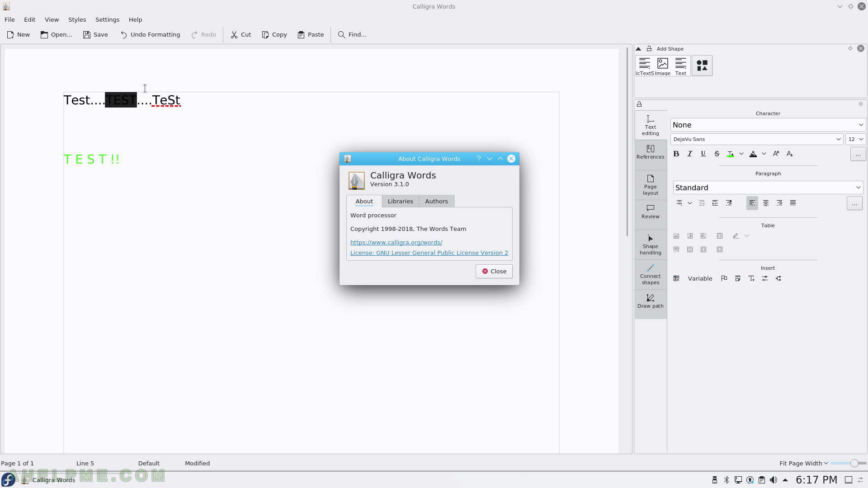Screen dimensions: 868x488
Task: Click the subscript icon
Action: pyautogui.click(x=790, y=154)
